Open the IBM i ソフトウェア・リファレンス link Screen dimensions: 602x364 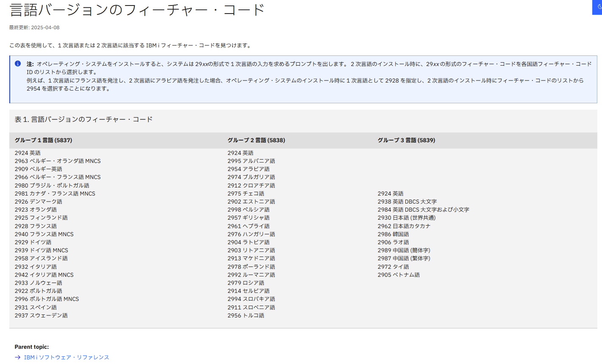[67, 357]
